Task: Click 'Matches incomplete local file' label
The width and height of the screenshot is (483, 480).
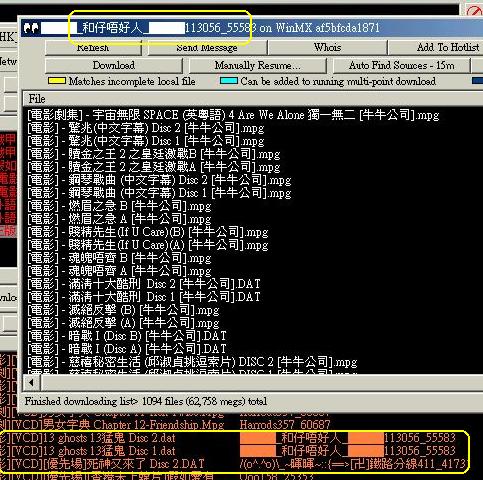Action: coord(132,81)
